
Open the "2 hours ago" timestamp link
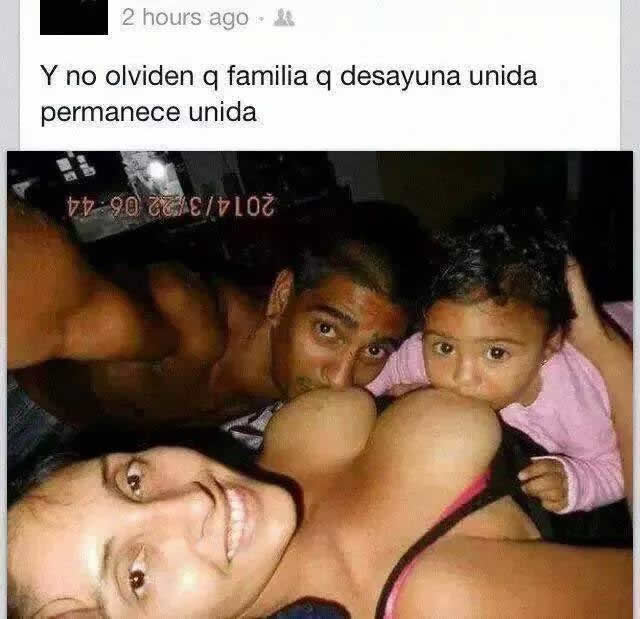pyautogui.click(x=185, y=18)
